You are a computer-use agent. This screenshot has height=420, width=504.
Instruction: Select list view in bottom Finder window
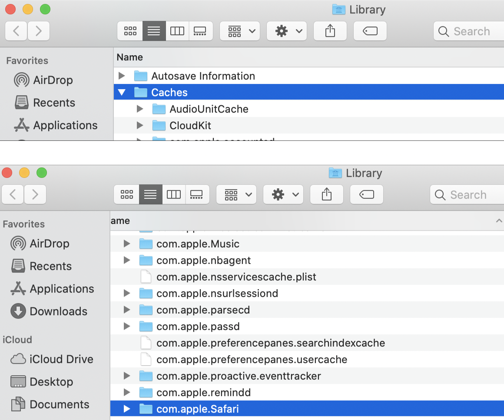(150, 194)
